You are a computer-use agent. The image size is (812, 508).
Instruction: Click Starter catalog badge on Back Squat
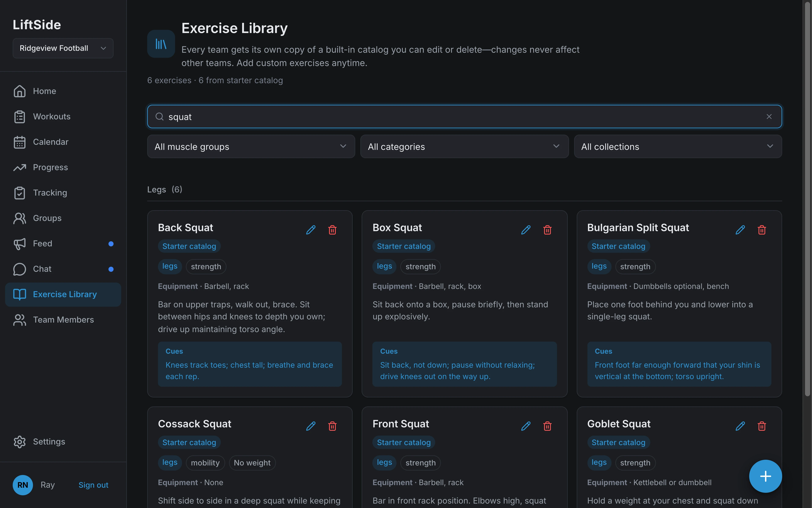pos(189,246)
